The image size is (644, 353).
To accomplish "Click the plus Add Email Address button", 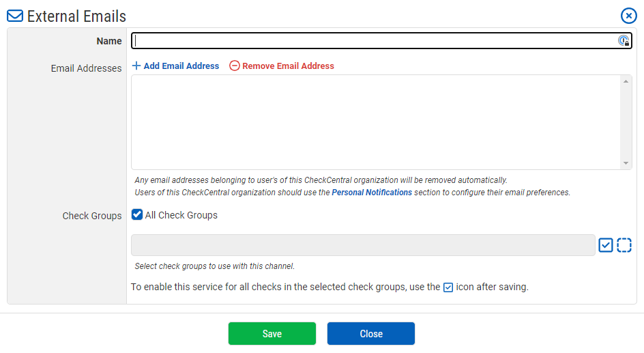I will 175,66.
